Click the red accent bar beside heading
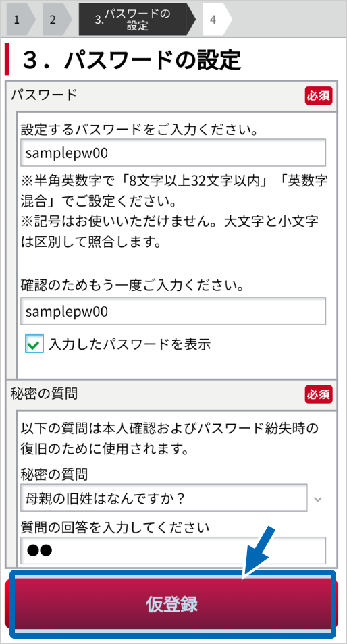 point(7,60)
